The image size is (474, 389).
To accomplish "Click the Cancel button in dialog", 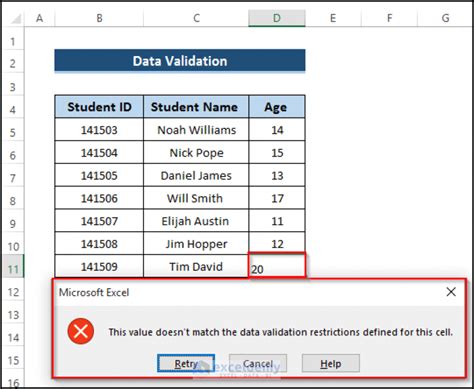I will (258, 363).
